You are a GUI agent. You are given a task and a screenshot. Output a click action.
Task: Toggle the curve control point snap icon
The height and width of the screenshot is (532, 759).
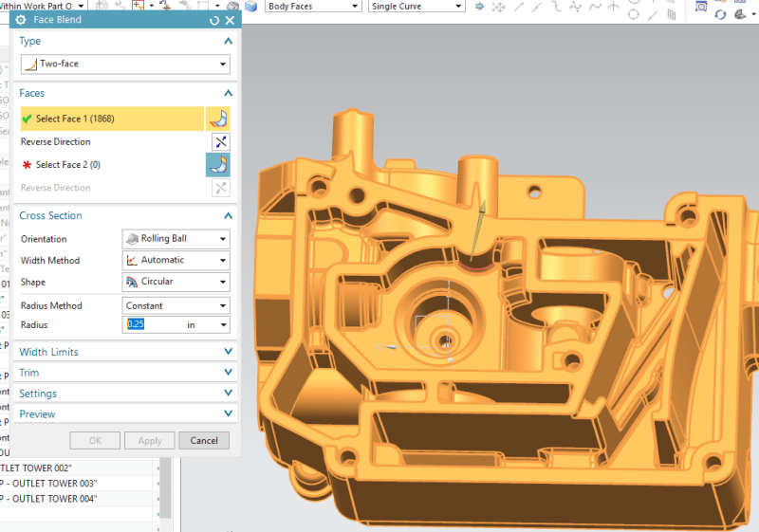(x=556, y=7)
